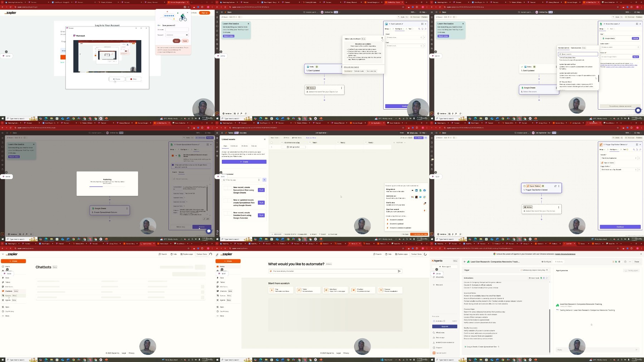Open three-dot menu on Create Spreadsheet Column step
This screenshot has width=644, height=362.
pos(127,208)
